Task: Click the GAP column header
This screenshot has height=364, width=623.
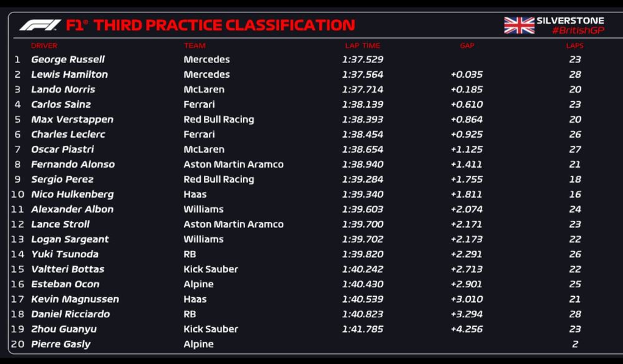Action: coord(467,45)
